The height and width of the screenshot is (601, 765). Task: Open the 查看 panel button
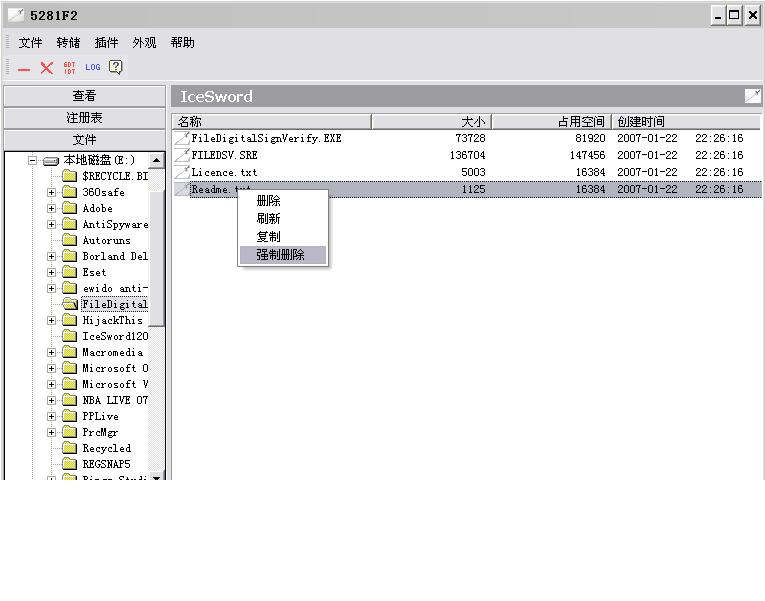[x=84, y=96]
